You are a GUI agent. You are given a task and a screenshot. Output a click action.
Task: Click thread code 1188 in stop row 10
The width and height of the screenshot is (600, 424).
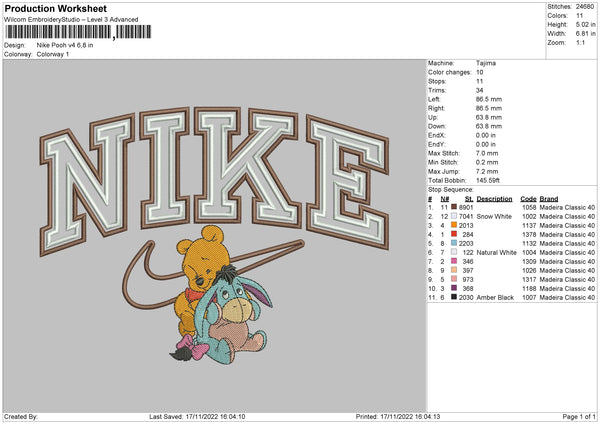529,289
